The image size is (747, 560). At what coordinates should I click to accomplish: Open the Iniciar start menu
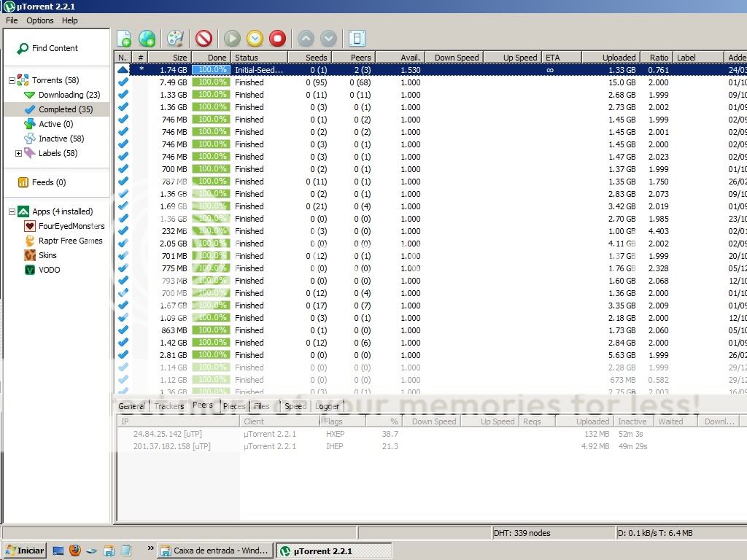click(x=26, y=551)
